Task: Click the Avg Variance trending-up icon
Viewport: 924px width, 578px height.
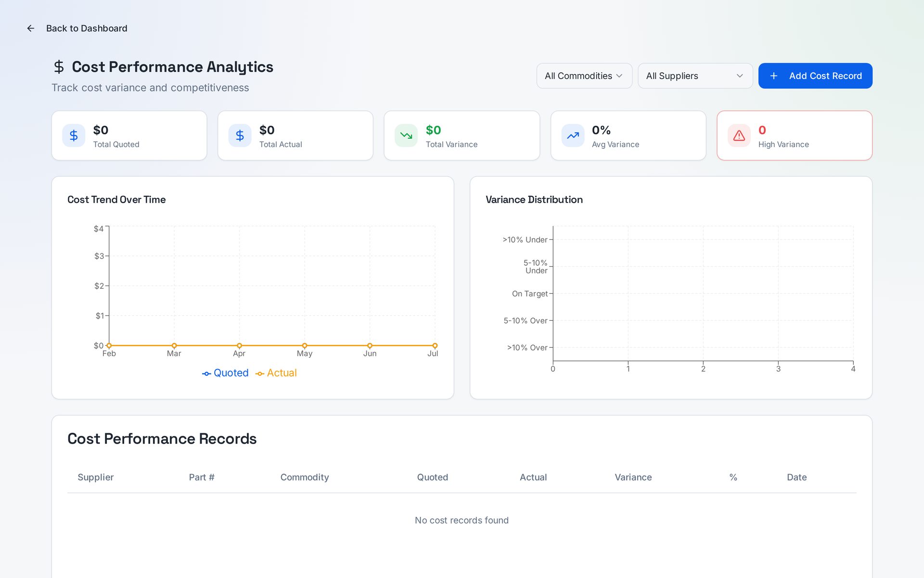Action: (573, 136)
